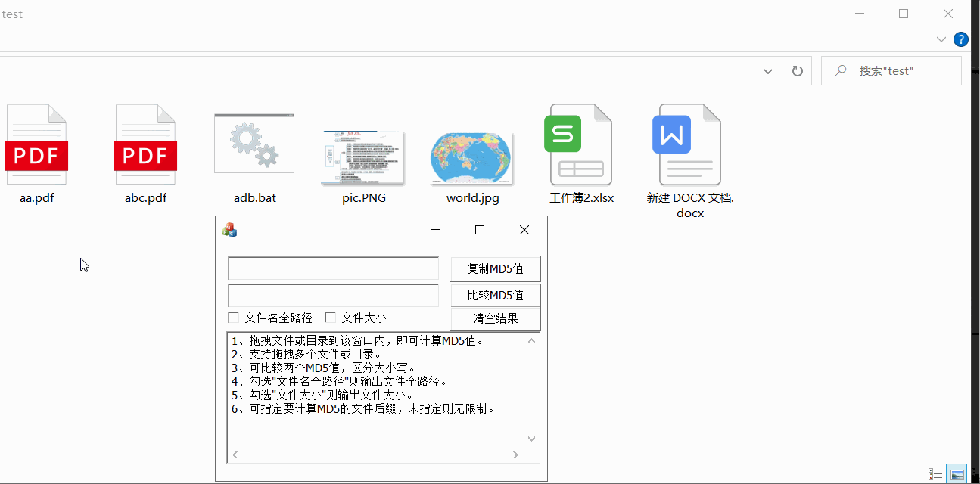Click the 复制MD5值 button
This screenshot has width=980, height=484.
(496, 268)
